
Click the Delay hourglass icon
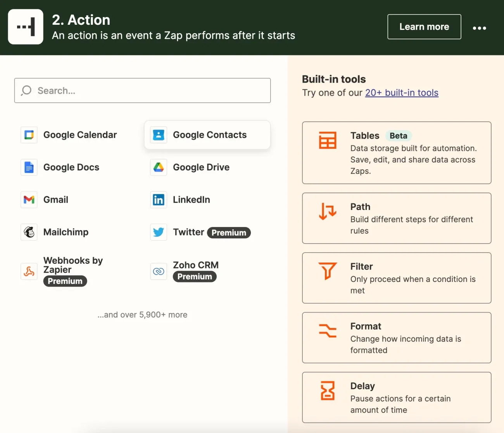click(x=328, y=390)
